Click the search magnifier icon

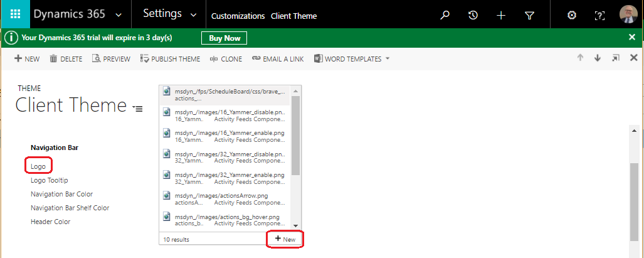tap(445, 15)
